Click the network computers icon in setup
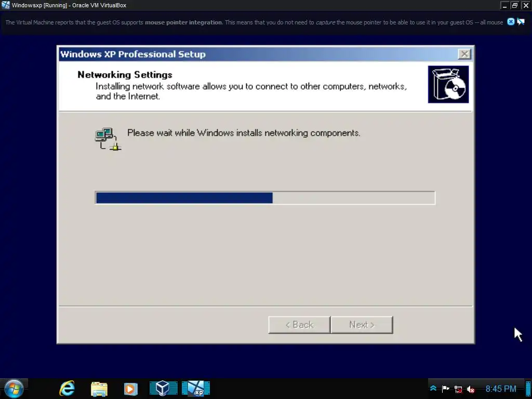532x399 pixels. (108, 139)
